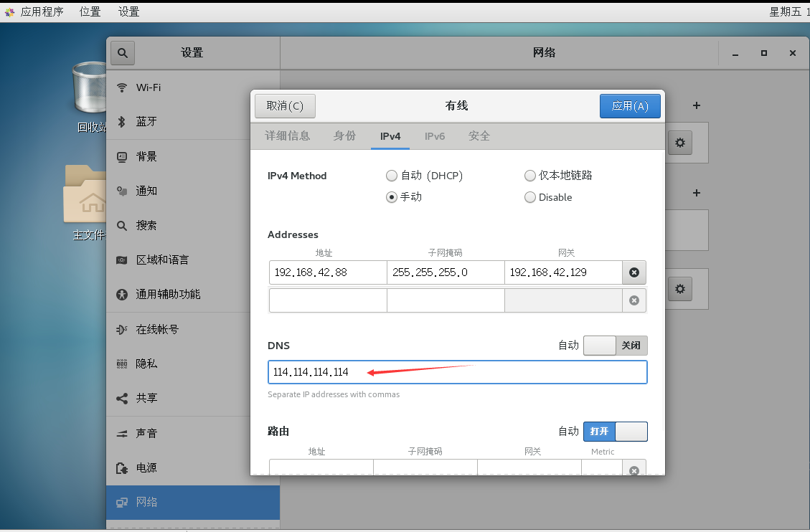810x532 pixels.
Task: Click the clock showing 星期五 in top bar
Action: [789, 11]
